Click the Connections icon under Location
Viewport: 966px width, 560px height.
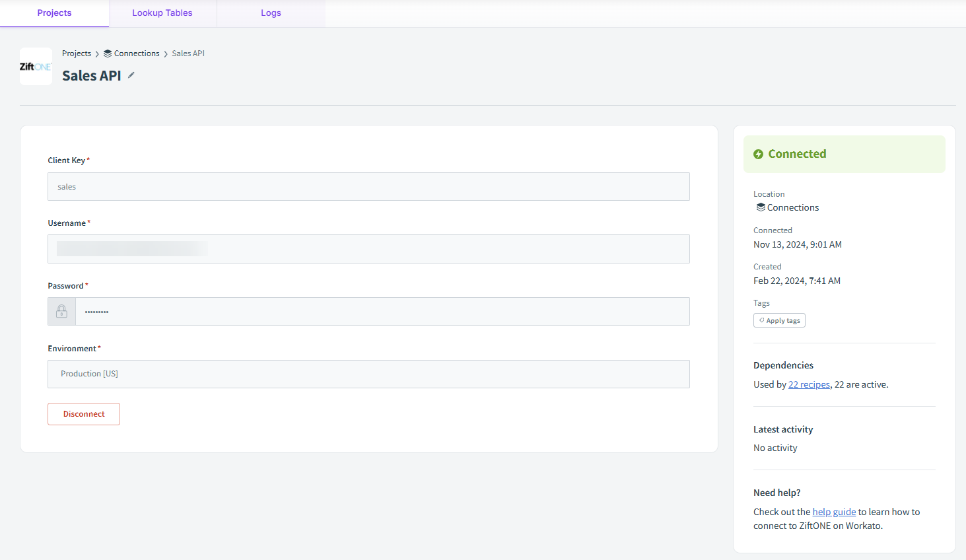coord(761,207)
